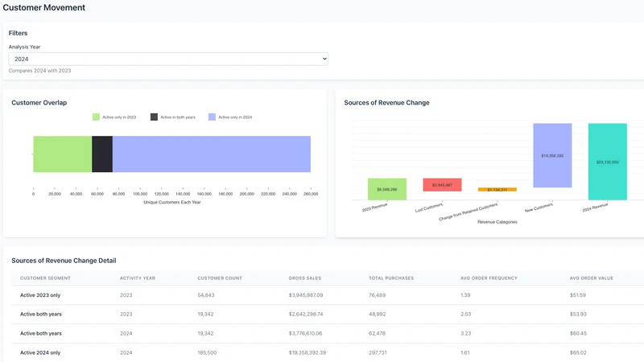Sort by the Avg Order Value column header
This screenshot has height=362, width=644.
click(x=592, y=278)
